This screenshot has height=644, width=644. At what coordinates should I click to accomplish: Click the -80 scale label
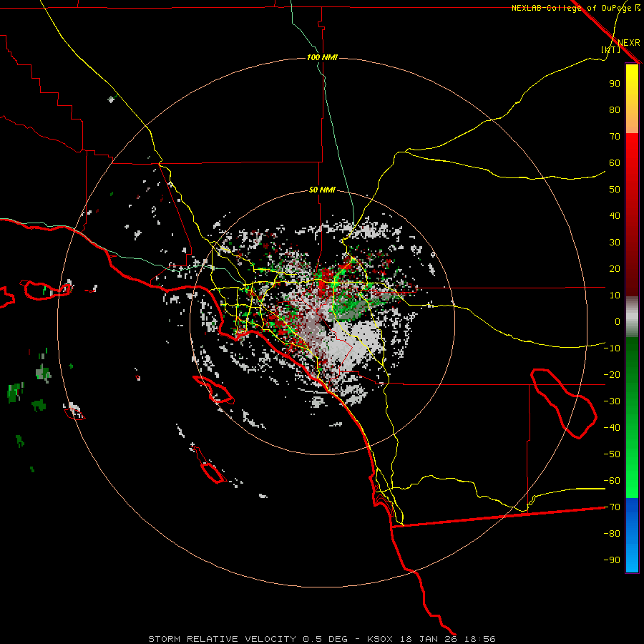612,534
